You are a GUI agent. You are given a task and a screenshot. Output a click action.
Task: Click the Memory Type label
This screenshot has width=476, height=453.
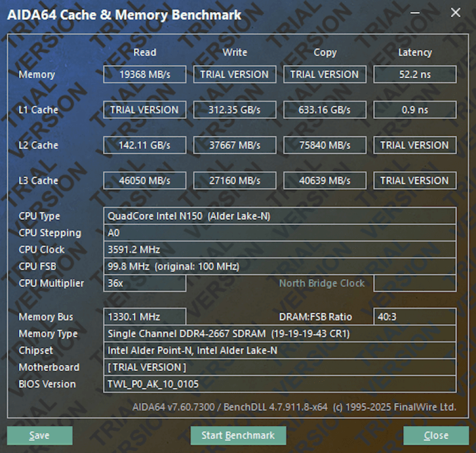(48, 334)
